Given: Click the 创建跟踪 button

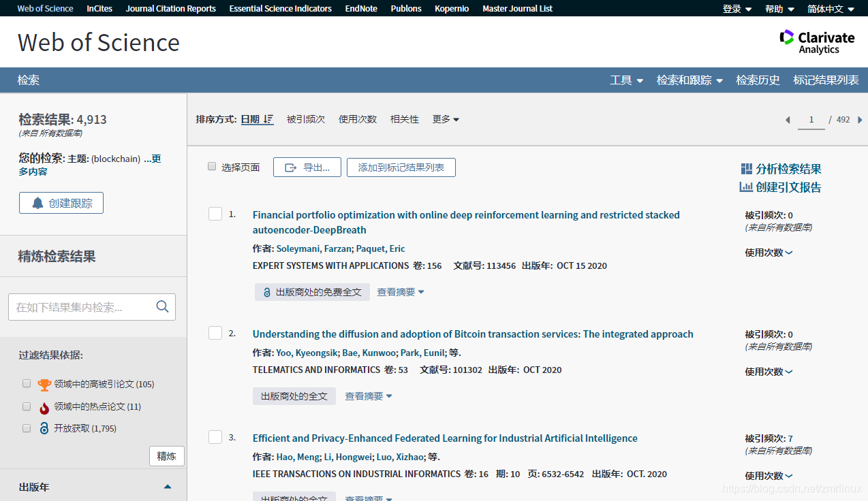Looking at the screenshot, I should pos(61,203).
